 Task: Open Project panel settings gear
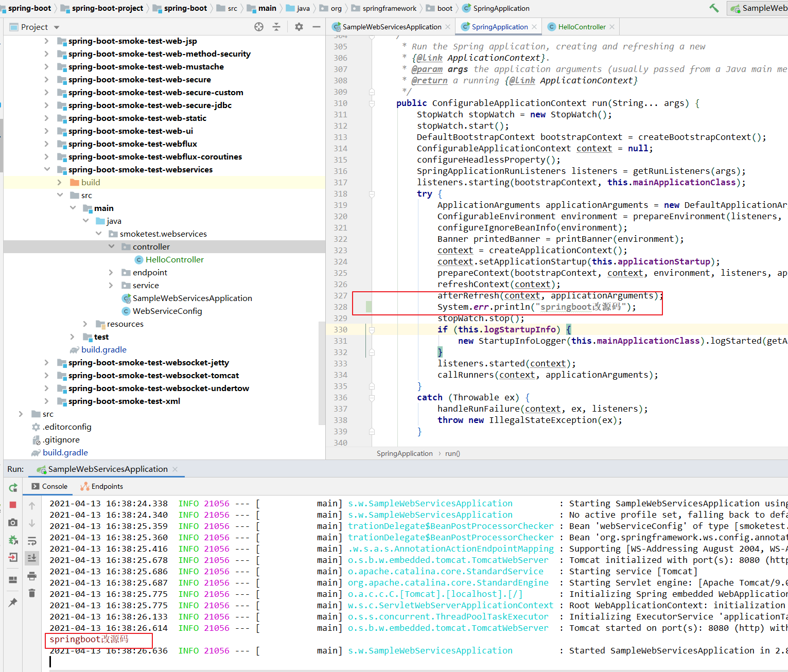click(x=299, y=27)
